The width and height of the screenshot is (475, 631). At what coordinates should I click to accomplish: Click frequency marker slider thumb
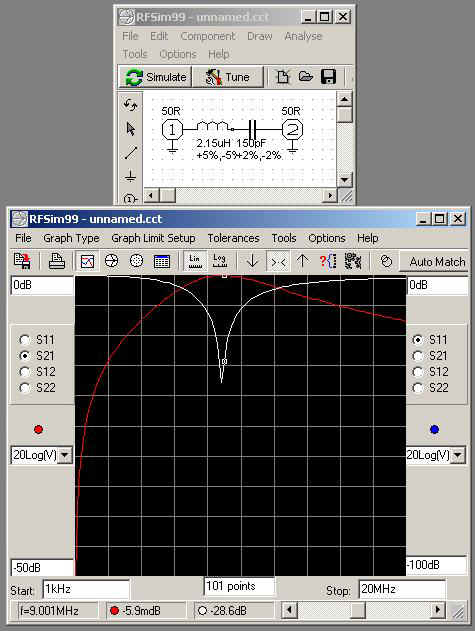point(358,610)
